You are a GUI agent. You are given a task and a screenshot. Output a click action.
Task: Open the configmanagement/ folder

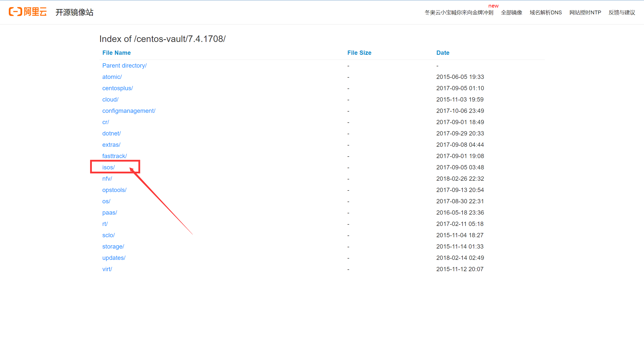(x=129, y=111)
